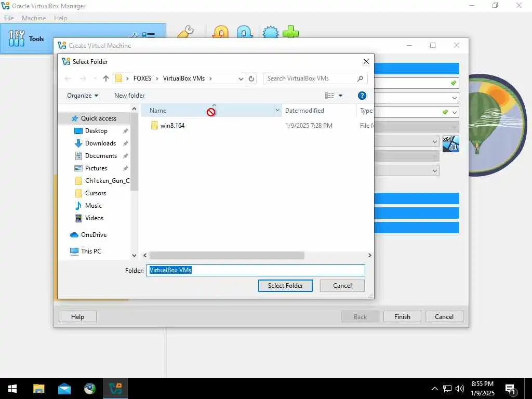Click the Select Folder button
This screenshot has width=532, height=399.
click(285, 286)
